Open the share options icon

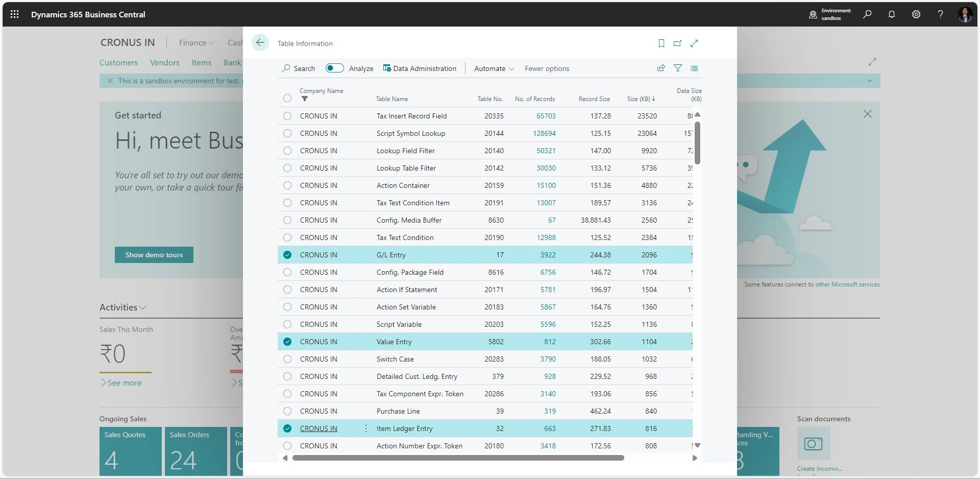point(660,68)
